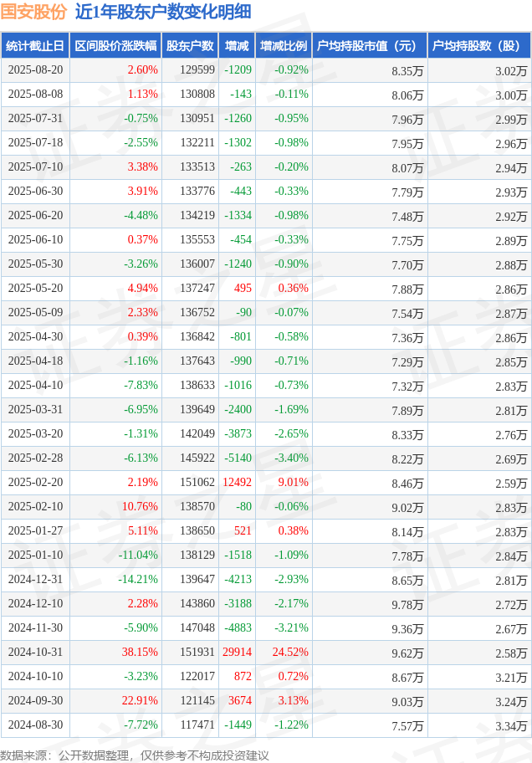Select the 9.78万 average holding value
This screenshot has width=532, height=763.
pyautogui.click(x=407, y=604)
